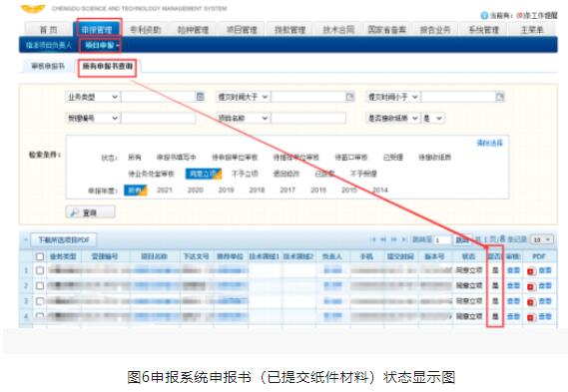Click the 同意立项 status cell in row 1
Viewport: 568px width, 392px height.
(469, 270)
